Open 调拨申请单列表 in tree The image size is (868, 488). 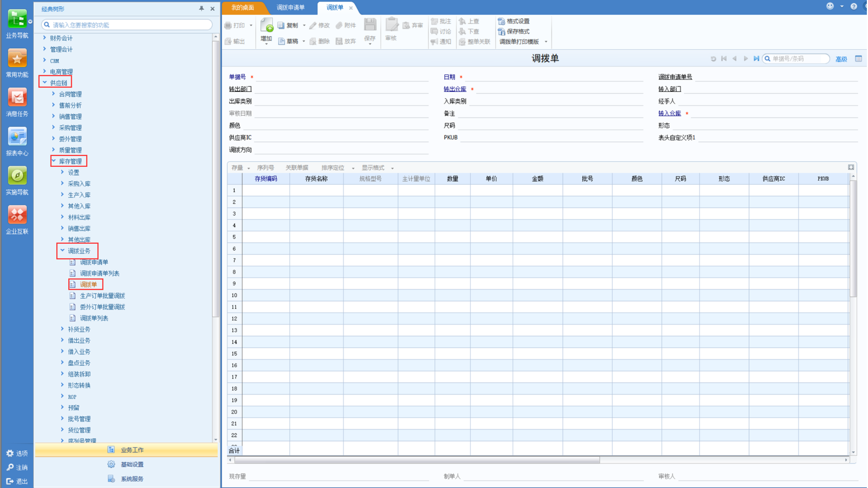coord(99,274)
